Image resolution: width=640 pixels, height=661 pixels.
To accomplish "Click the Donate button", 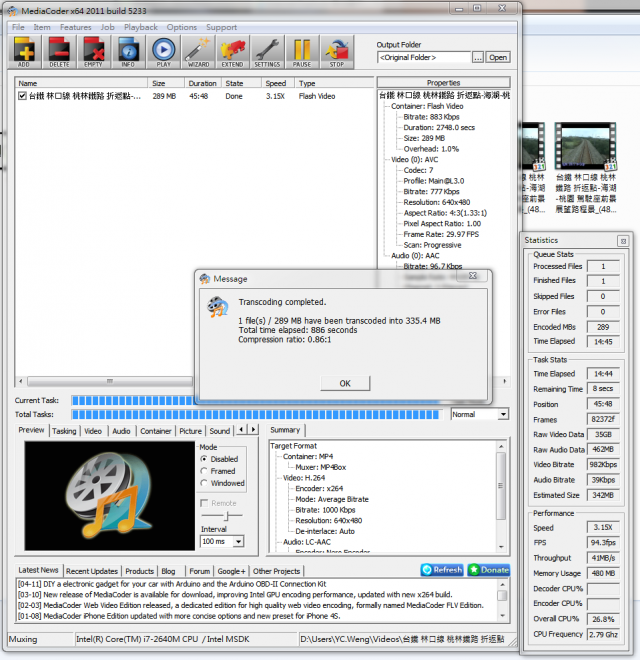I will click(489, 570).
